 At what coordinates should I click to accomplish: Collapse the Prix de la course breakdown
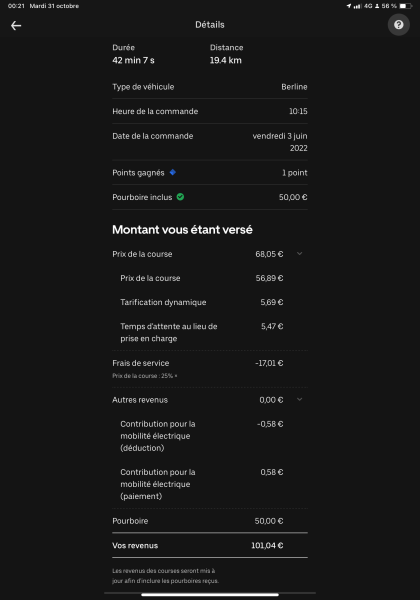point(300,254)
